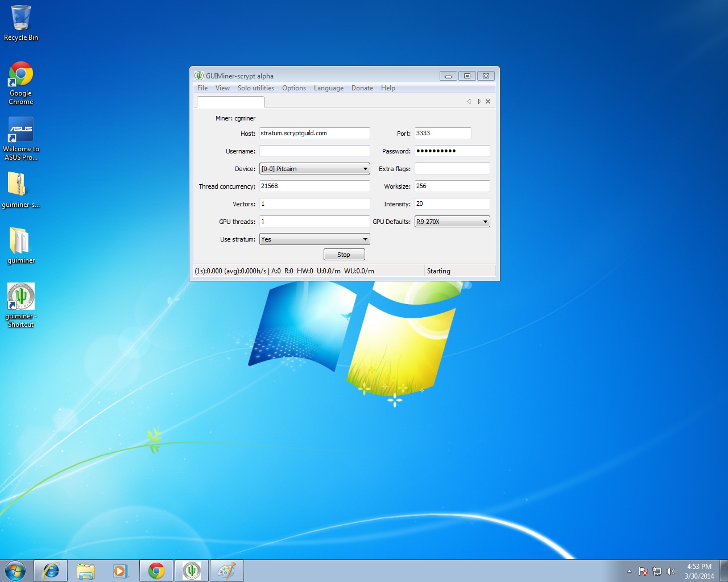Select the Google Chrome desktop shortcut
The image size is (728, 582).
pos(21,83)
